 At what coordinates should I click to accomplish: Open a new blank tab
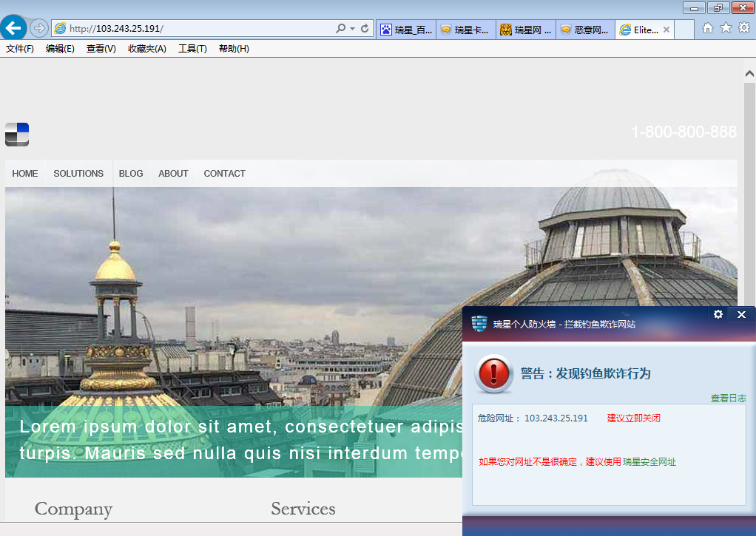(x=684, y=30)
